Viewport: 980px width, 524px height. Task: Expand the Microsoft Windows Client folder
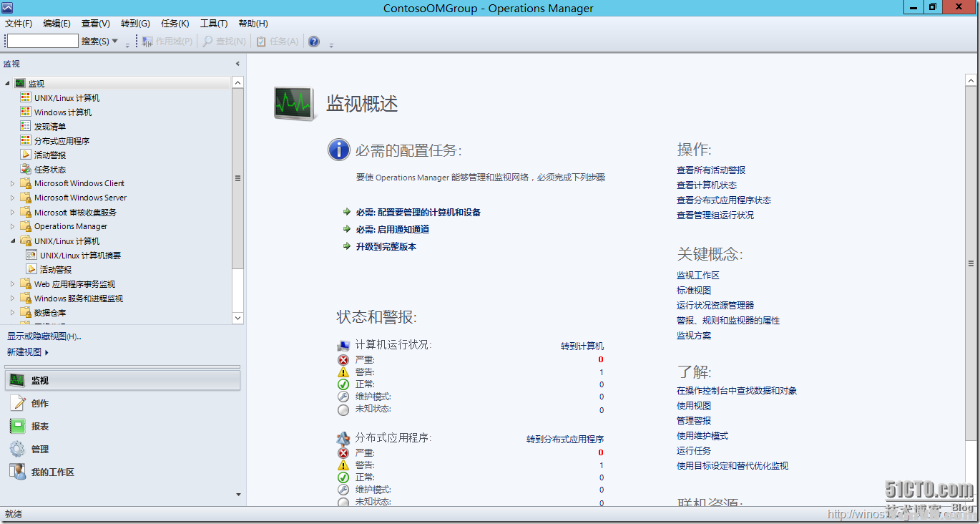tap(13, 184)
